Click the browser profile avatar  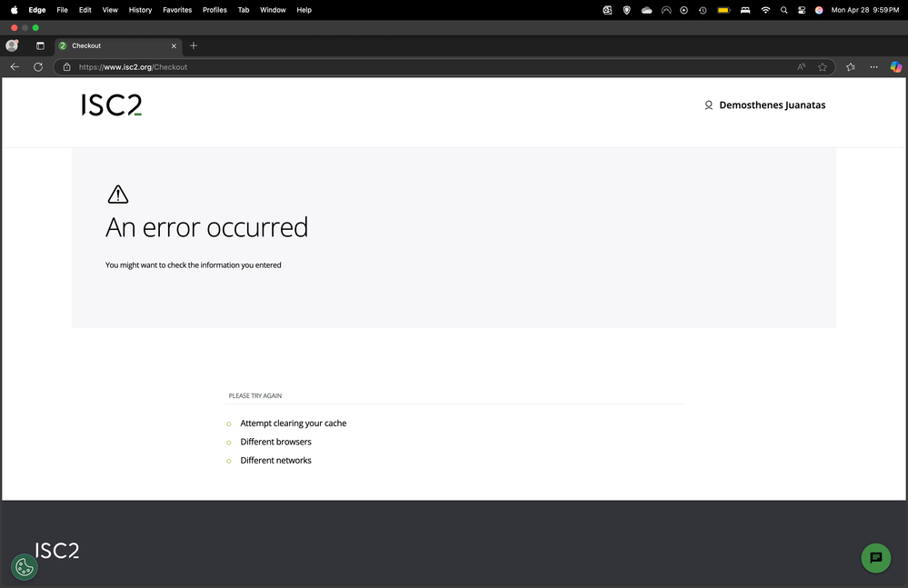13,45
